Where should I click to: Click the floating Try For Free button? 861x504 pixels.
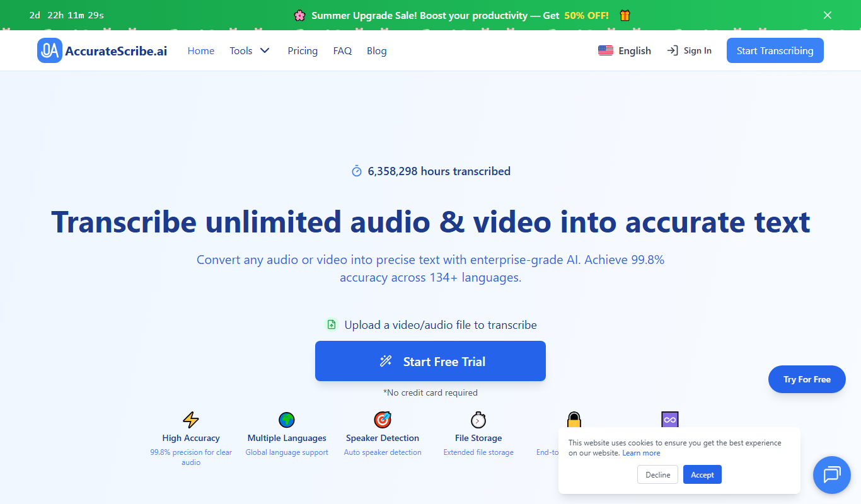807,379
